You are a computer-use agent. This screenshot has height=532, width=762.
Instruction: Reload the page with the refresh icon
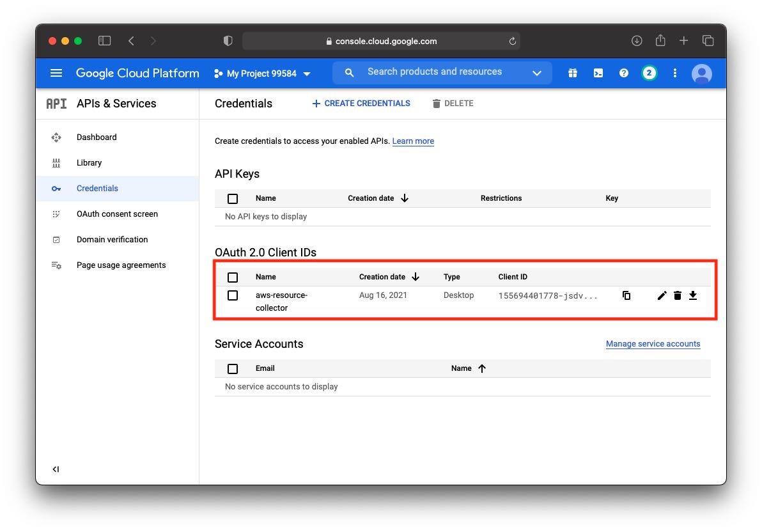512,41
